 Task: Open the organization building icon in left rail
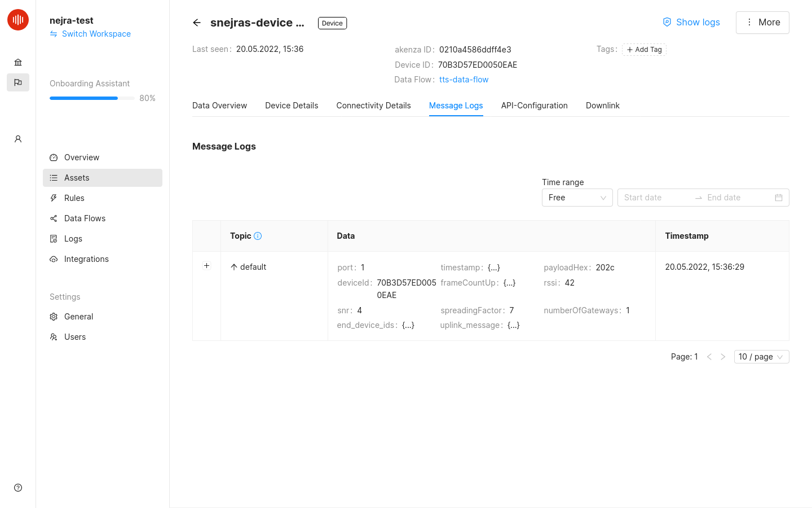click(18, 62)
